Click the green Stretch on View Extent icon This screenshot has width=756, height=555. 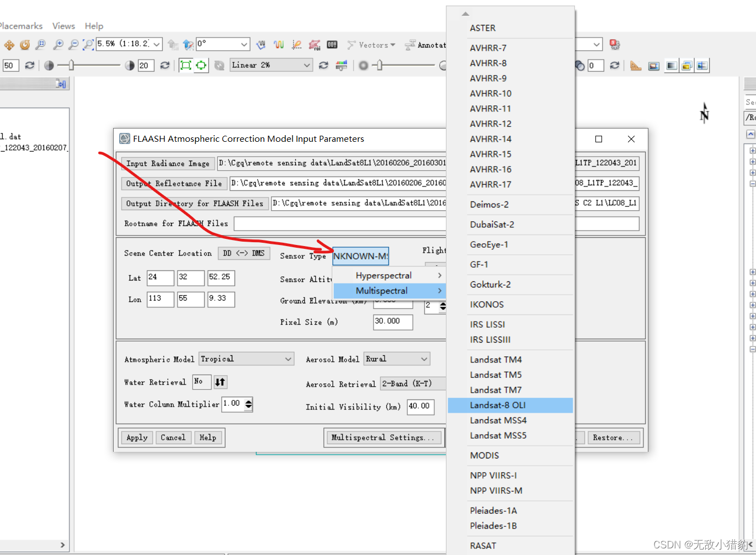point(186,65)
